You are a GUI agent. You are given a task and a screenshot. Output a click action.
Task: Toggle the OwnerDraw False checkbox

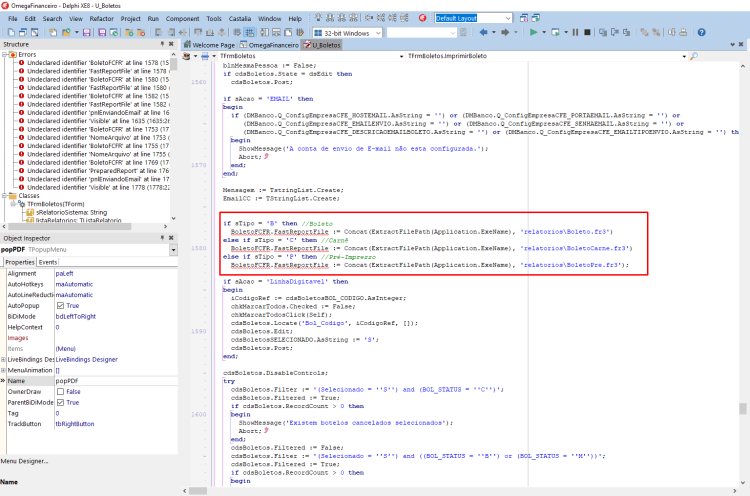(60, 392)
